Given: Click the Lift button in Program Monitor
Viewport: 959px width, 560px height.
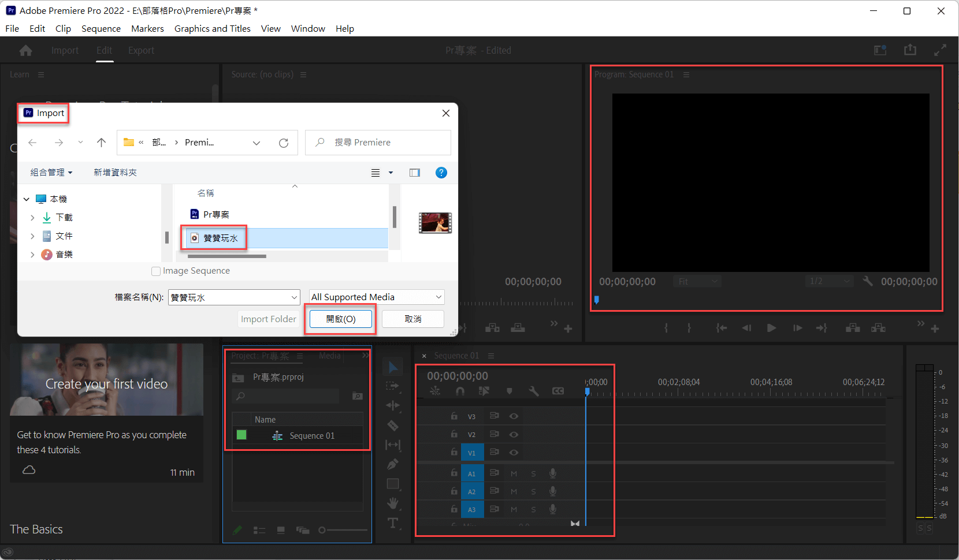Looking at the screenshot, I should 853,328.
